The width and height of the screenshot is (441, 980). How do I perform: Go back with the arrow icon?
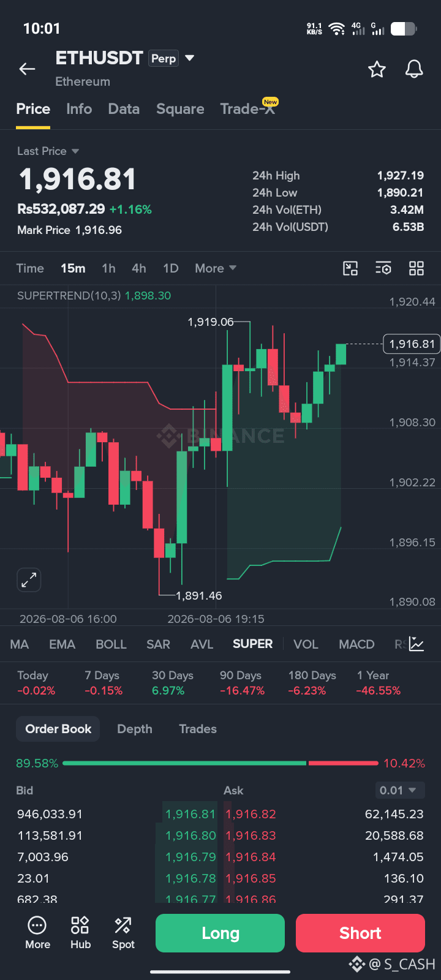(x=27, y=69)
